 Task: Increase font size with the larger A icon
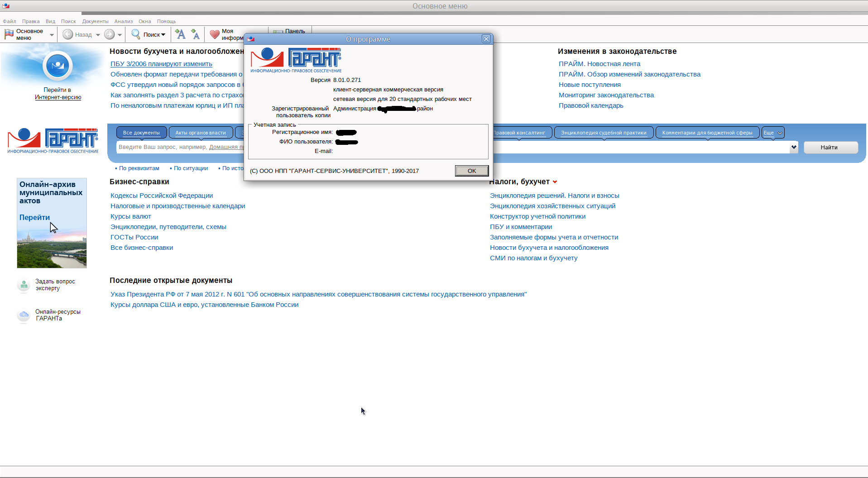coord(180,34)
